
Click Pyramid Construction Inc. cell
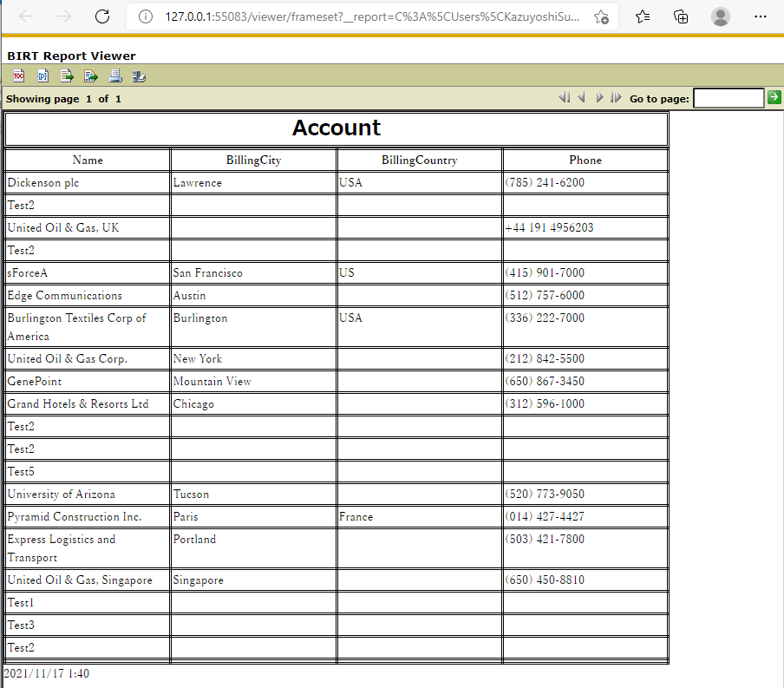pos(88,516)
